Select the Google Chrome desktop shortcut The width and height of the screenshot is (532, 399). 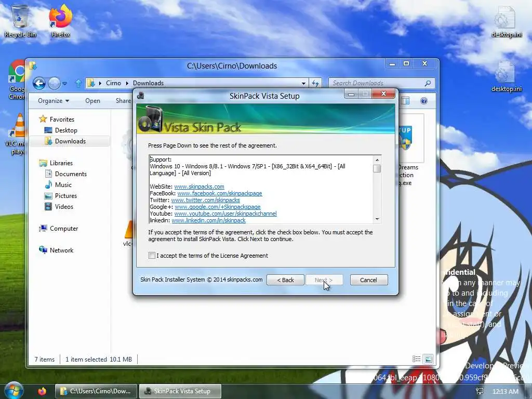pos(16,80)
